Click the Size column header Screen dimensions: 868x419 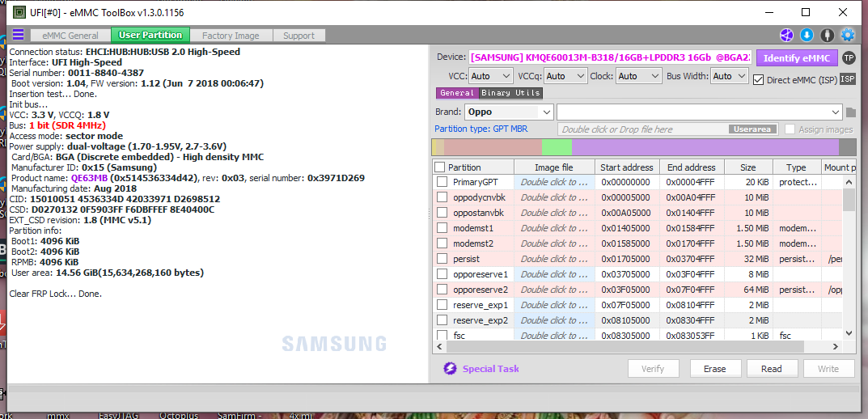click(748, 167)
